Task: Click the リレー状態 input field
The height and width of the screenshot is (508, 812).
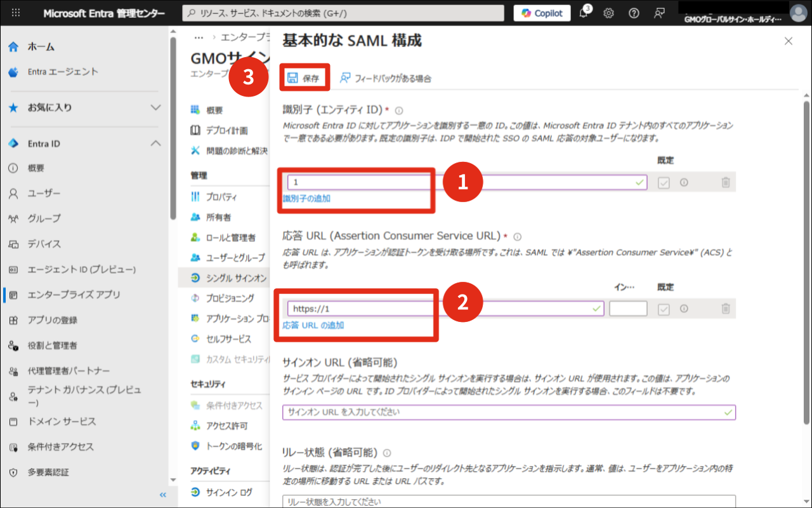Action: pos(509,502)
